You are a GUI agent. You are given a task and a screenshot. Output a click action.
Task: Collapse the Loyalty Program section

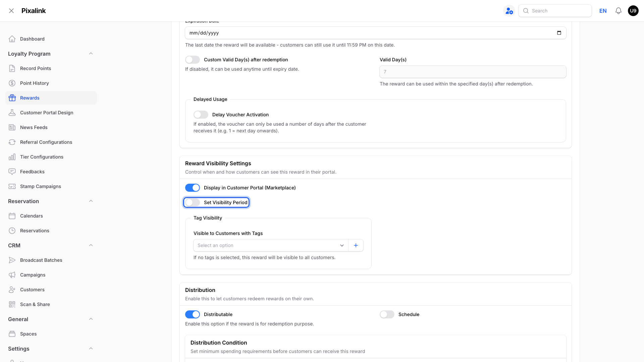91,54
